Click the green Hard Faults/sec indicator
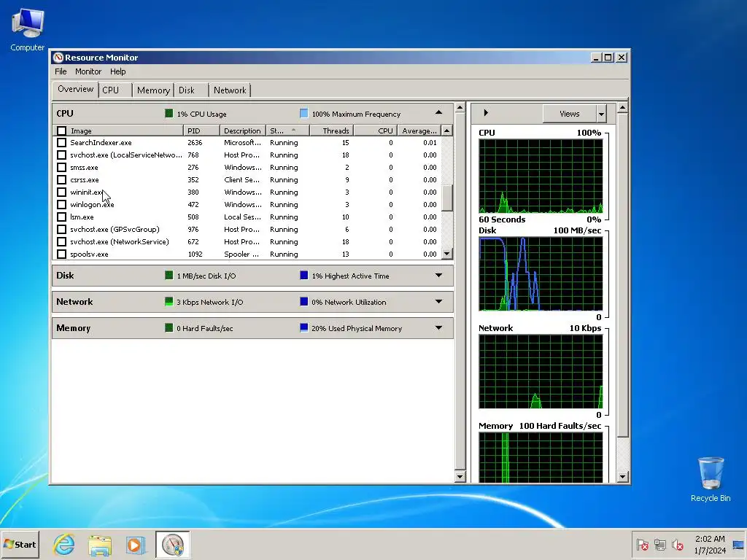The width and height of the screenshot is (747, 560). point(169,327)
